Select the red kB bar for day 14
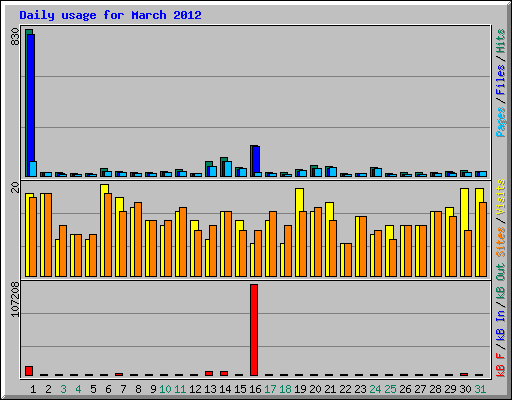 pos(224,373)
